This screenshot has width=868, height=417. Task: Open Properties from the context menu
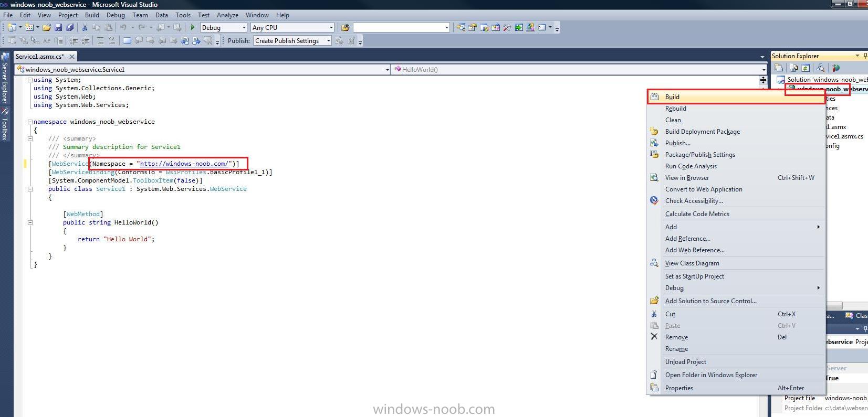pos(736,388)
